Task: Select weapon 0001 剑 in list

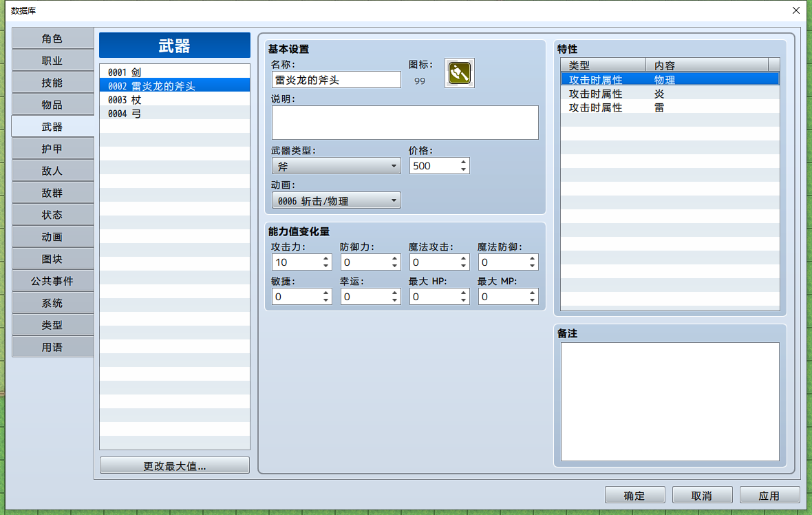Action: point(175,72)
